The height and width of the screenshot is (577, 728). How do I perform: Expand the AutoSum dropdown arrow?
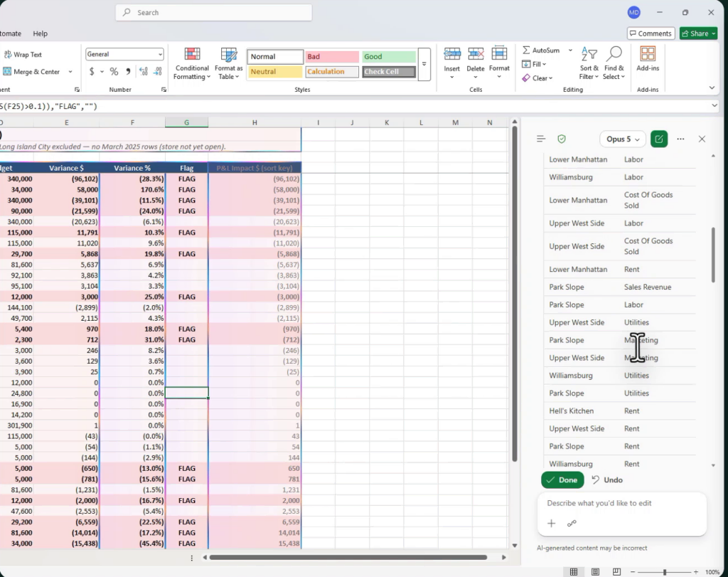(570, 51)
